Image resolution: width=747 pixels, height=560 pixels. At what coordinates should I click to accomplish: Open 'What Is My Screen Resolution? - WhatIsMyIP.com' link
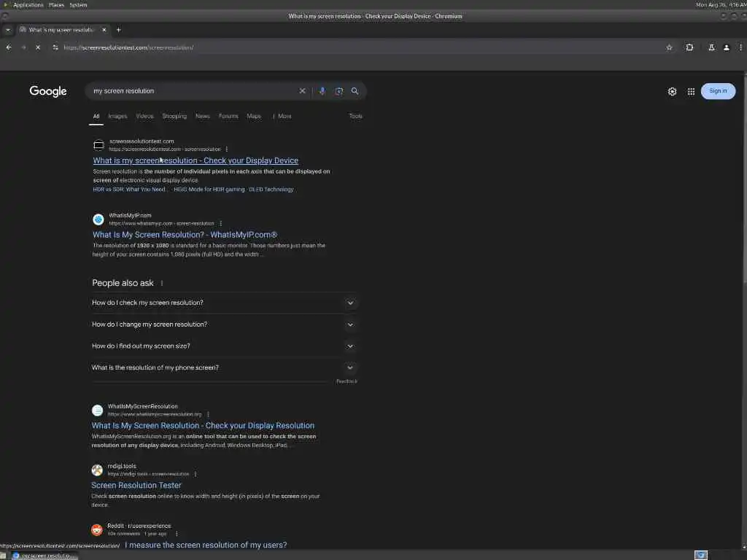pyautogui.click(x=185, y=235)
